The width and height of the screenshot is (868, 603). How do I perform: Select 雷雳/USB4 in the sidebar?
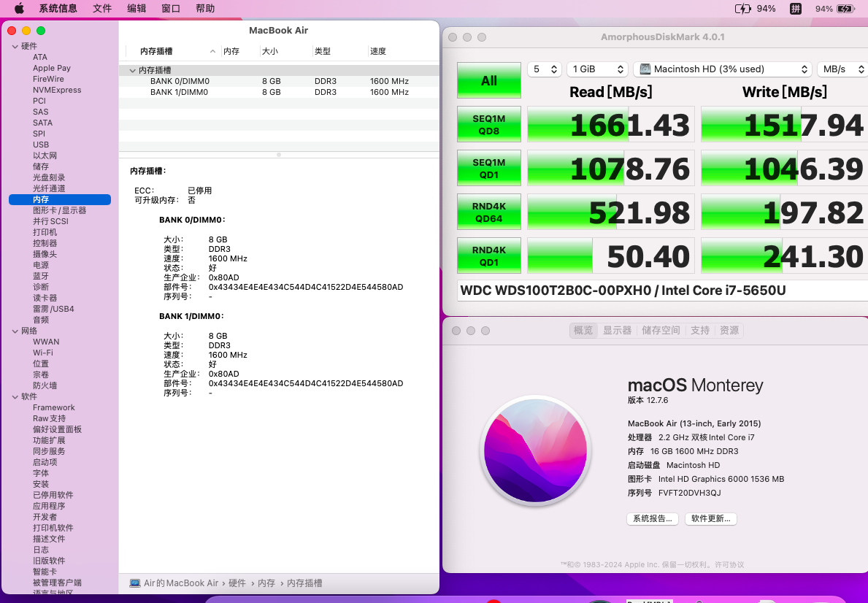53,309
